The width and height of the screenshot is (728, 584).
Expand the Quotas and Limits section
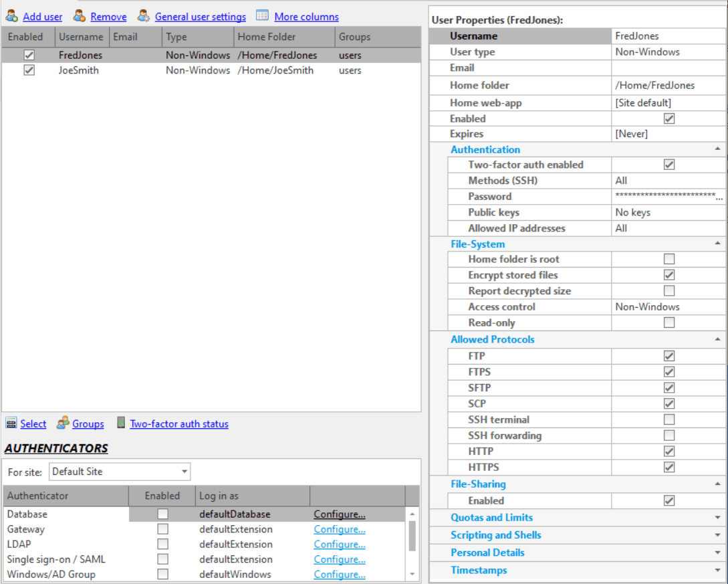pyautogui.click(x=717, y=518)
